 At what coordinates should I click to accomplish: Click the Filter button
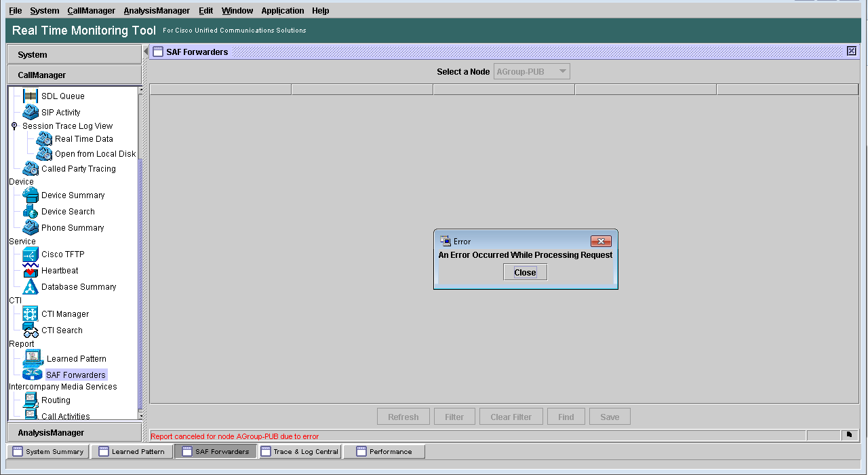[454, 417]
